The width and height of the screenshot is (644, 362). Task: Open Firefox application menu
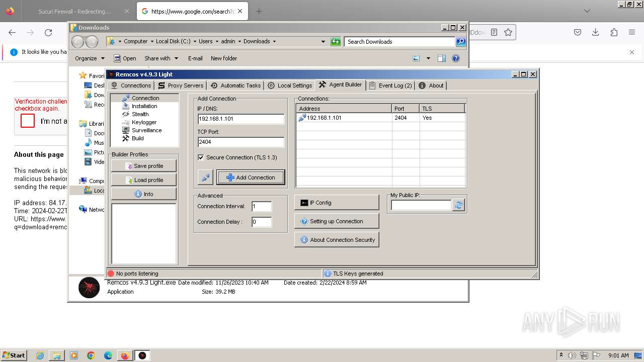tap(632, 32)
